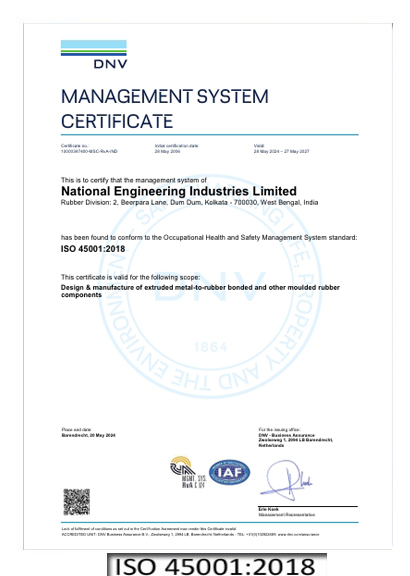Click the QR code on the certificate
Viewport: 410px width, 576px height.
76,502
